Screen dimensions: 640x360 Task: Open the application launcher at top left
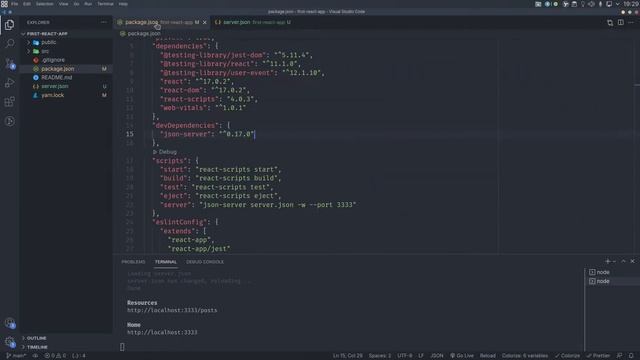(x=4, y=4)
